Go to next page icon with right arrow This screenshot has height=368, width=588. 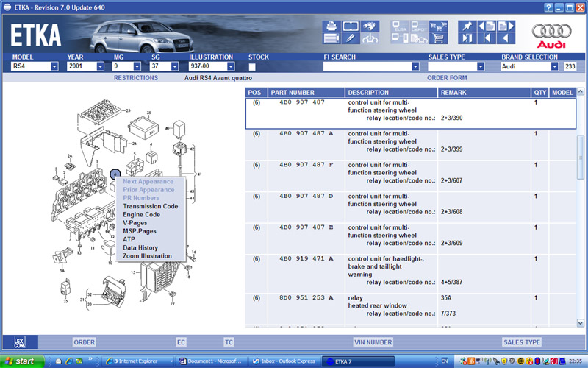(506, 26)
